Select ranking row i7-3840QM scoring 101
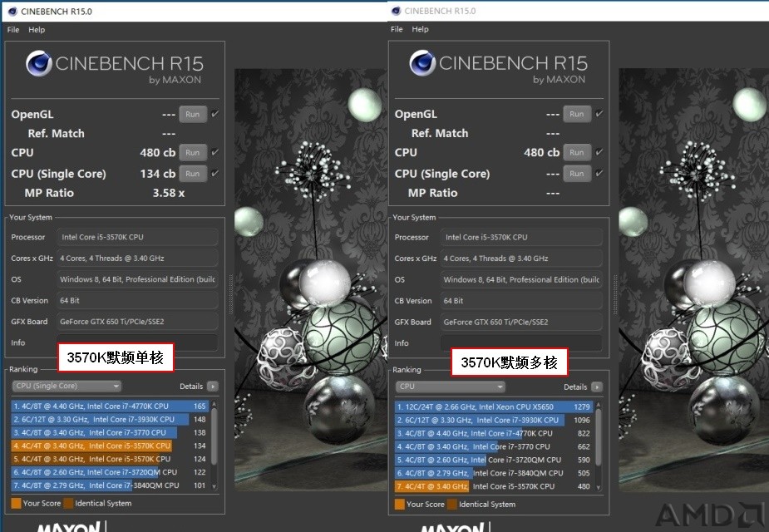This screenshot has width=769, height=532. tap(111, 485)
